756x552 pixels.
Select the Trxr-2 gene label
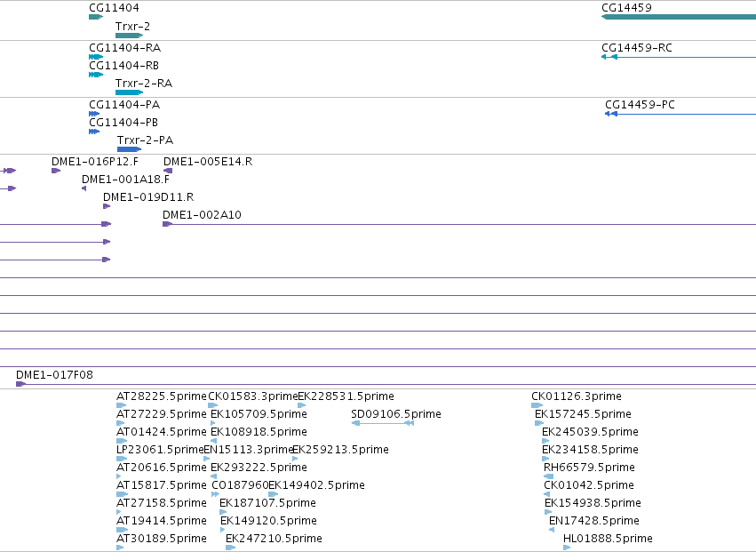click(132, 27)
